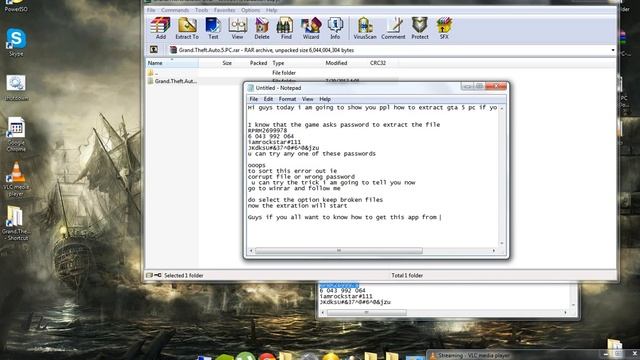Viewport: 640px width, 360px height.
Task: Click the Delete toolbar icon
Action: [262, 28]
